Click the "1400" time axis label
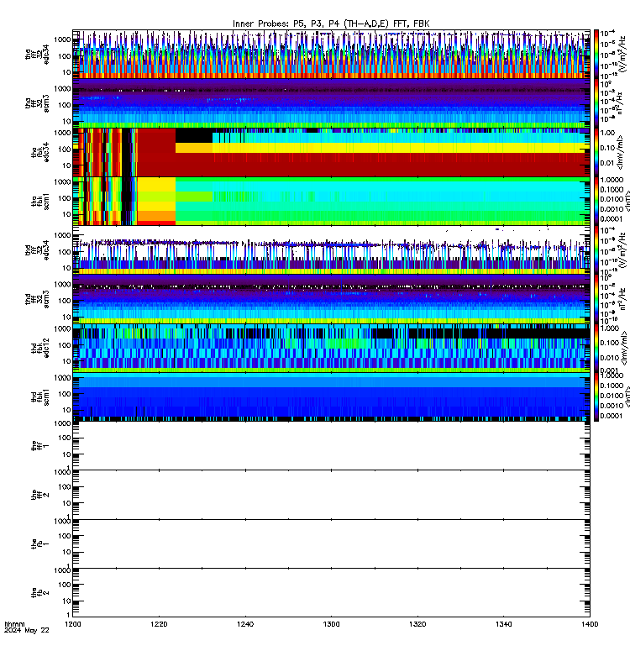This screenshot has height=672, width=630. tap(590, 624)
